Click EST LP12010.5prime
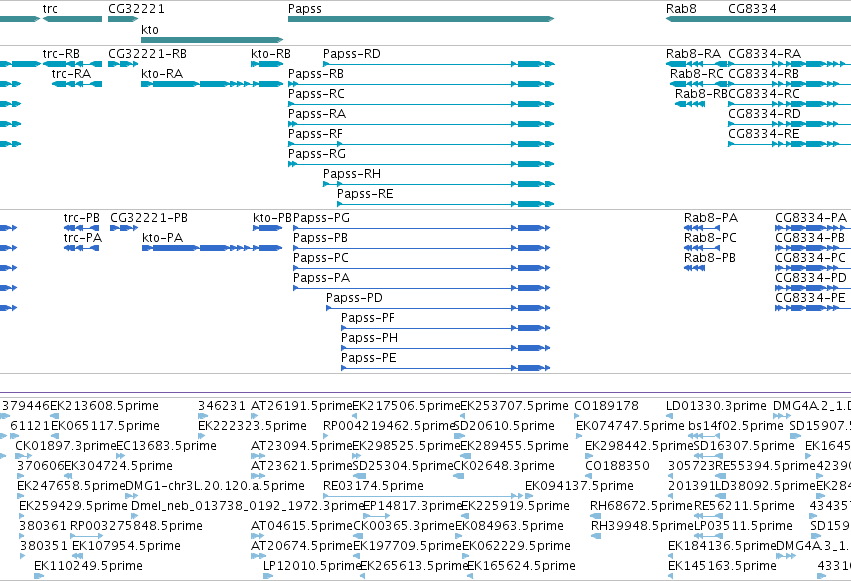The height and width of the screenshot is (581, 851). point(313,565)
